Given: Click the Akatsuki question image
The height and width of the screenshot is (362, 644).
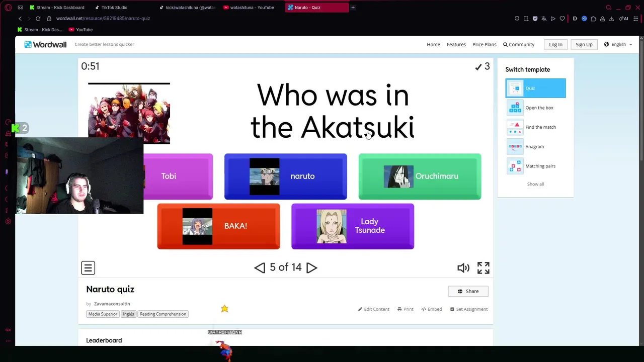Looking at the screenshot, I should click(x=129, y=114).
